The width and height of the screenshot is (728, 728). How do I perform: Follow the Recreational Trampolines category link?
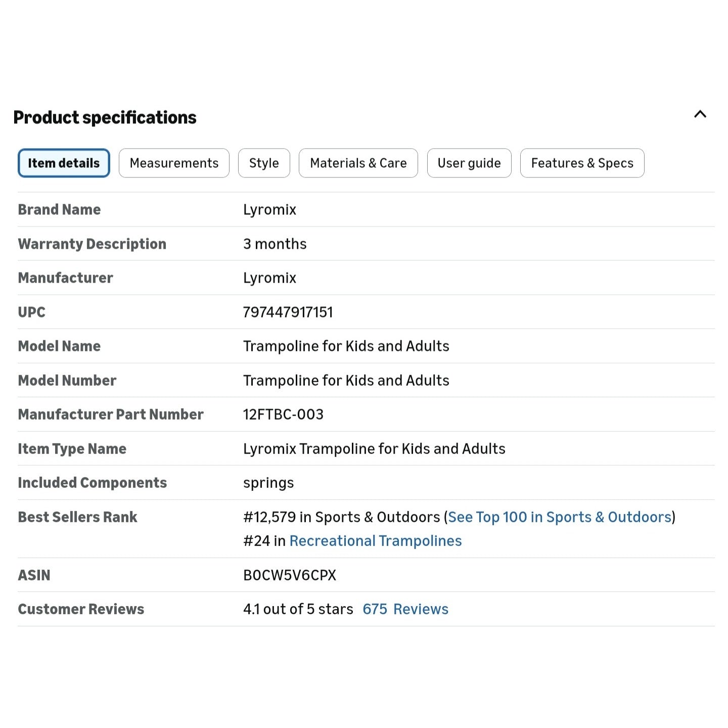[376, 540]
